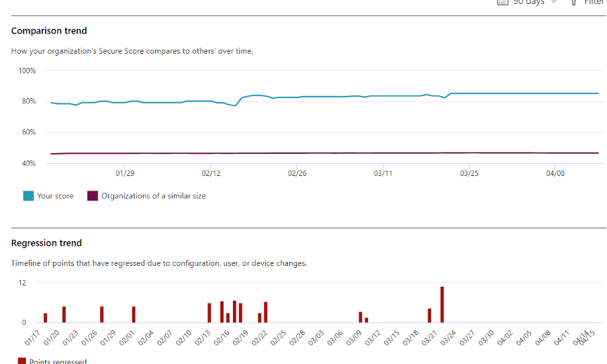Viewport: 607px width, 364px height.
Task: Open the 90 days date range dropdown
Action: coord(527,3)
